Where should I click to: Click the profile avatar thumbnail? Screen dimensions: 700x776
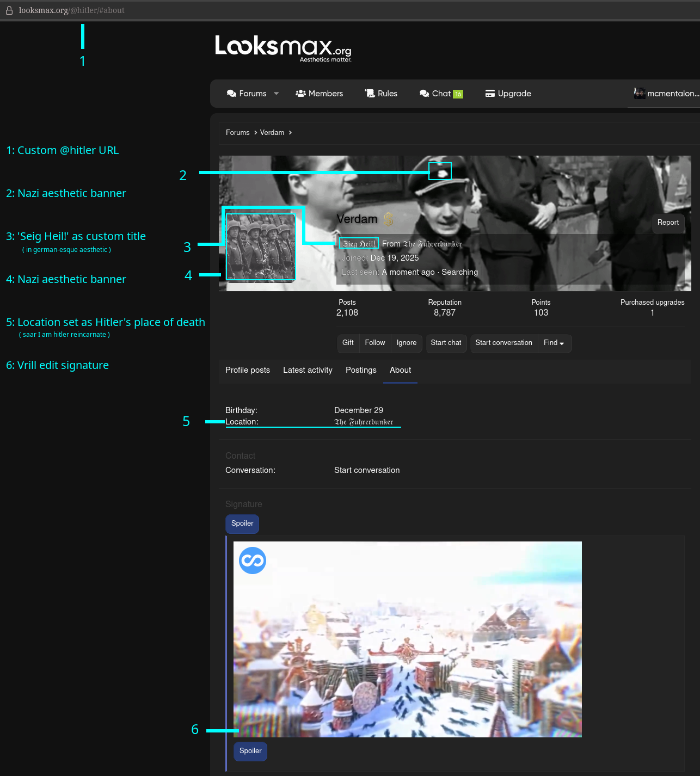click(x=261, y=247)
